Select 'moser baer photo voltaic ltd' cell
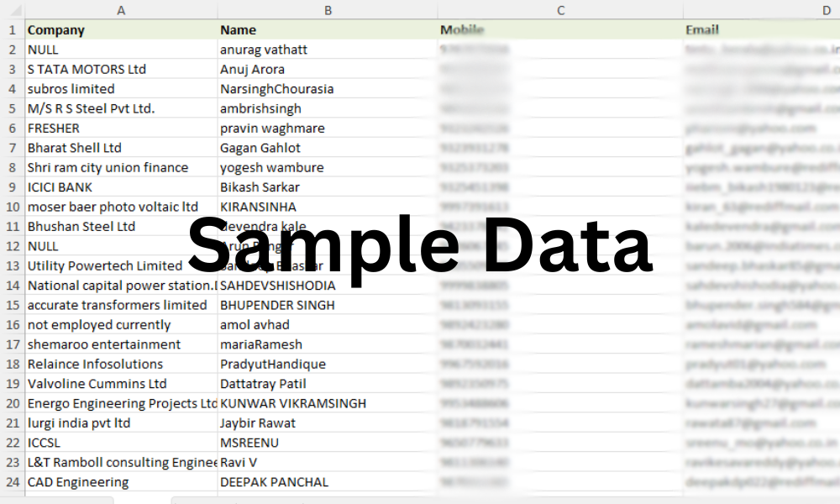The width and height of the screenshot is (840, 504). pyautogui.click(x=121, y=207)
